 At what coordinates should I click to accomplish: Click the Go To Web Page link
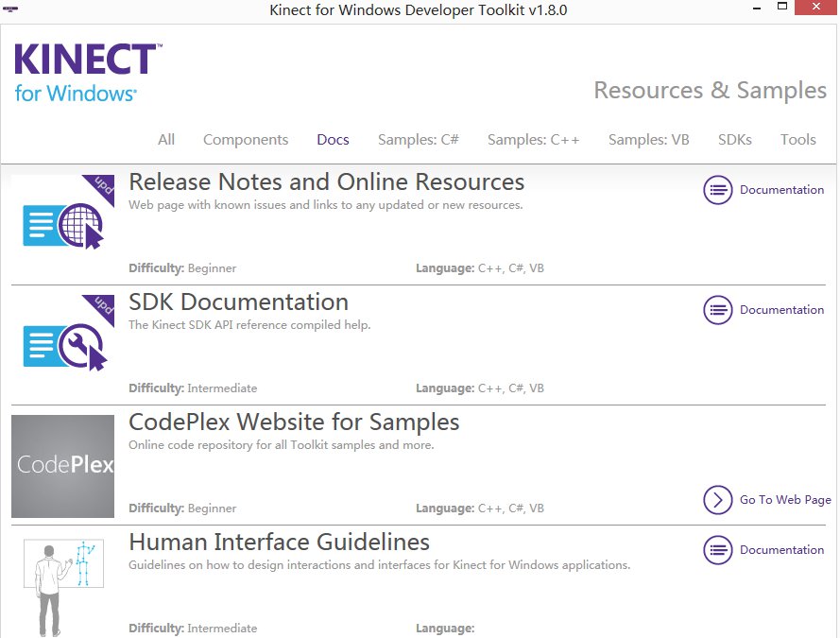tap(785, 500)
